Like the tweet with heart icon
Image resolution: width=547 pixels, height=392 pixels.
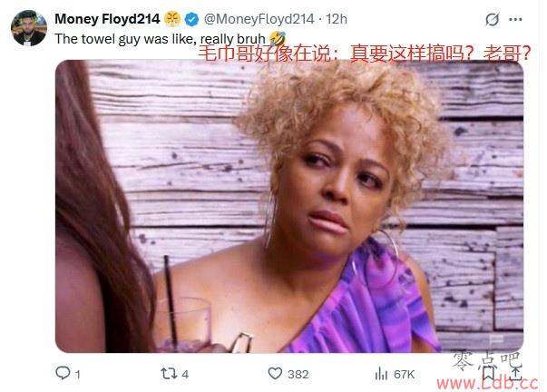(x=275, y=374)
